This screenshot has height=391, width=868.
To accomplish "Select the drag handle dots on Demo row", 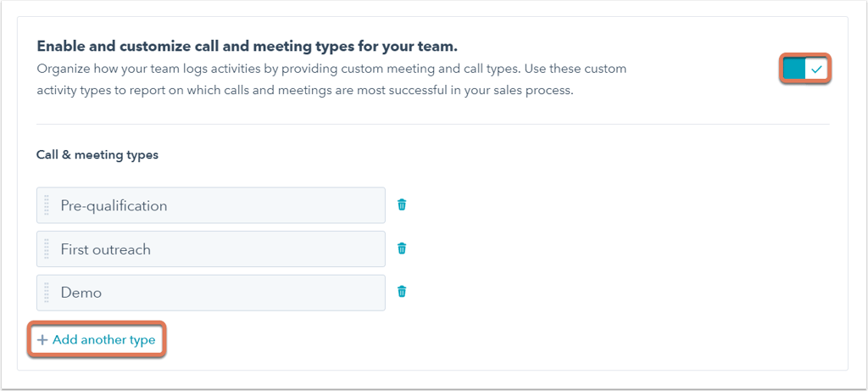I will [47, 293].
